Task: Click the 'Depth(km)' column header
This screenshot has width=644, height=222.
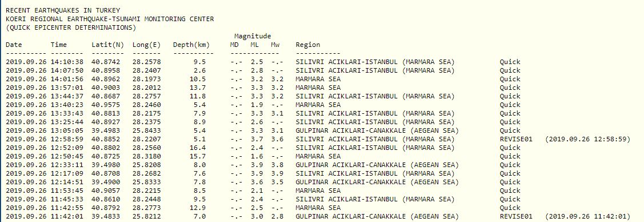Action: pos(191,45)
